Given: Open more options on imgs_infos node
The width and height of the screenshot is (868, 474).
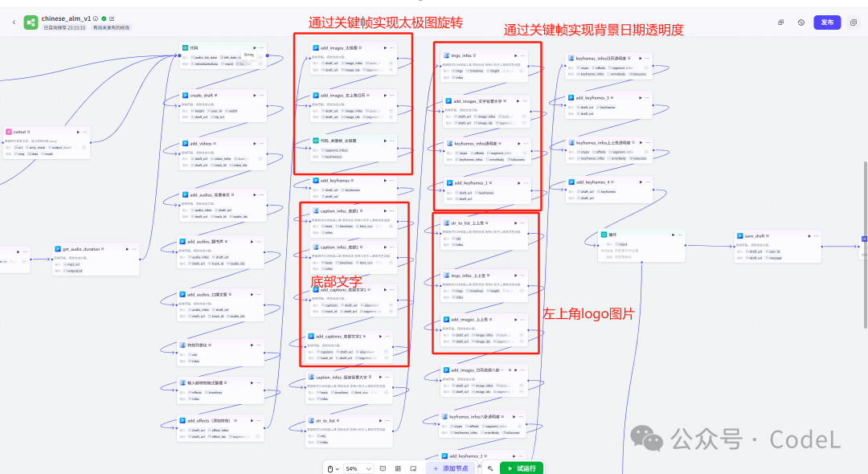Looking at the screenshot, I should click(522, 55).
